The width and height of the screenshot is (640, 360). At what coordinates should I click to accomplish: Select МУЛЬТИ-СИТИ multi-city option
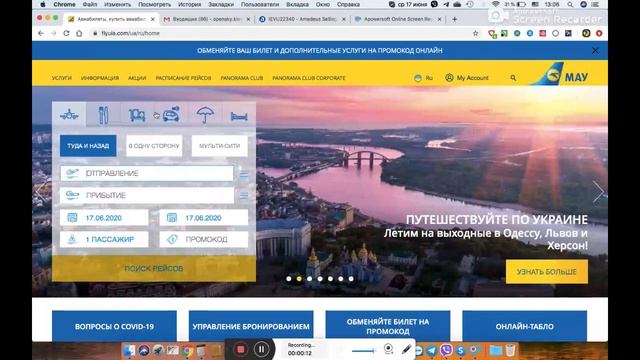pyautogui.click(x=220, y=146)
